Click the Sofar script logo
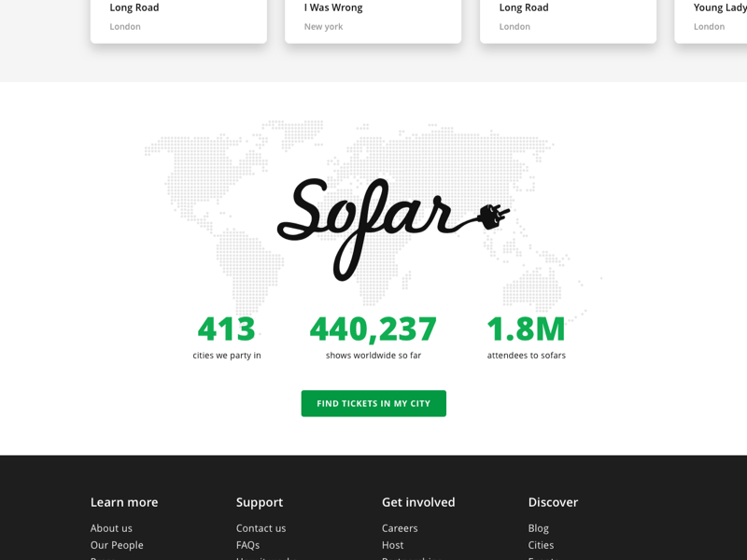747x560 pixels. pos(393,229)
